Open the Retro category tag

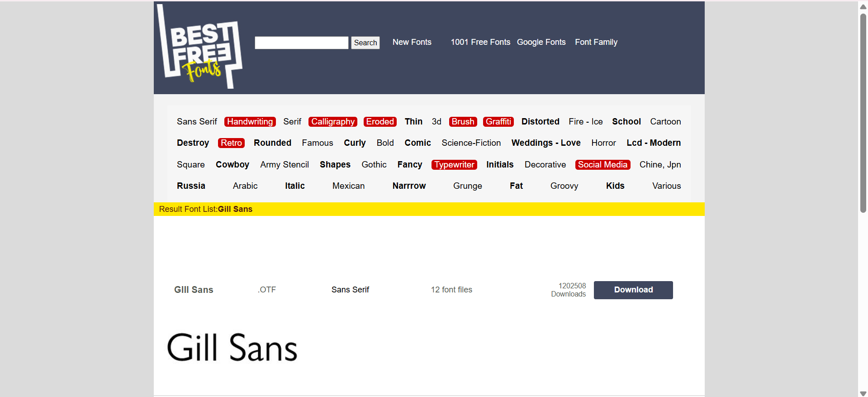[x=232, y=143]
